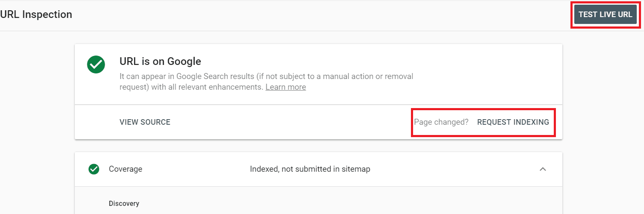Click the VIEW SOURCE button

(145, 122)
